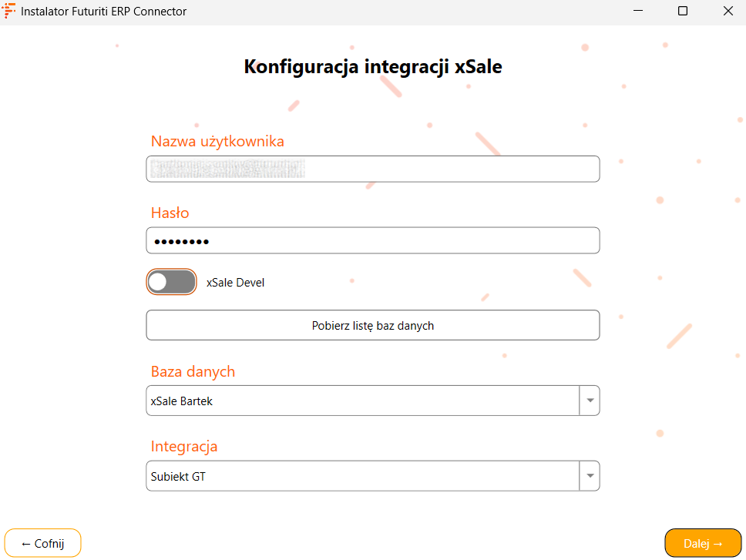The height and width of the screenshot is (560, 746).
Task: Expand the Baza danych dropdown arrow
Action: pos(590,401)
